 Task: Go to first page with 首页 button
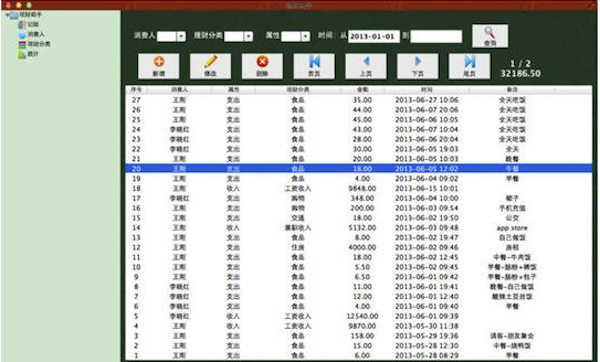(314, 66)
